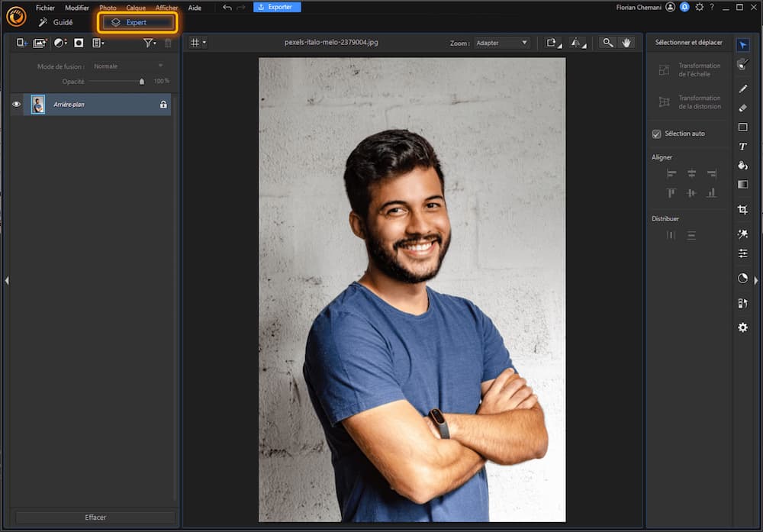Click Transformation de l'échelle

point(690,70)
